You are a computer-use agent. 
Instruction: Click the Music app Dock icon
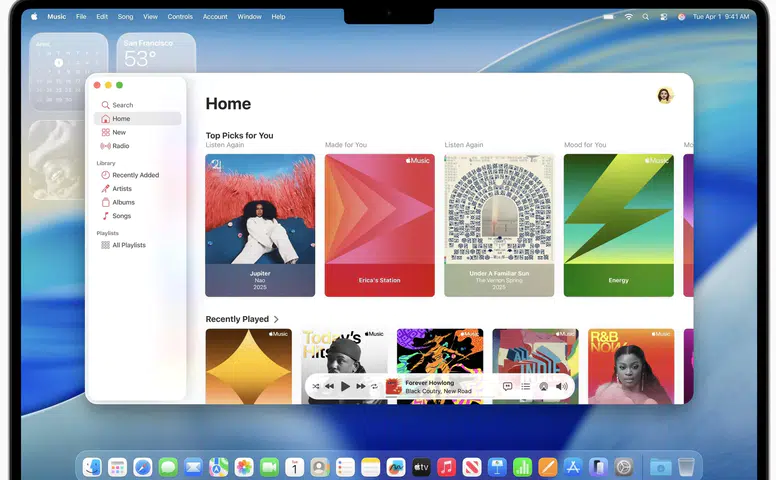(x=446, y=467)
